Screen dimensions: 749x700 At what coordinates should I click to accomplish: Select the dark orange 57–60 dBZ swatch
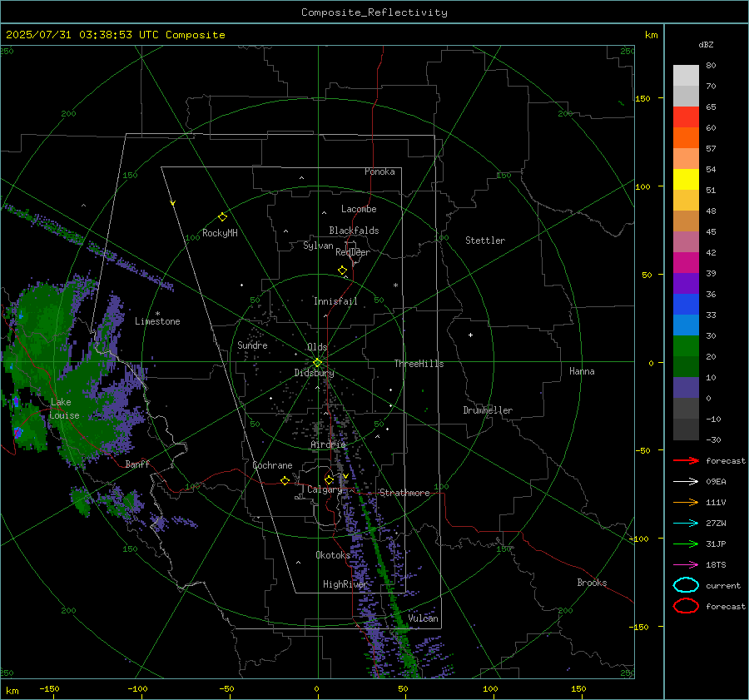(686, 138)
